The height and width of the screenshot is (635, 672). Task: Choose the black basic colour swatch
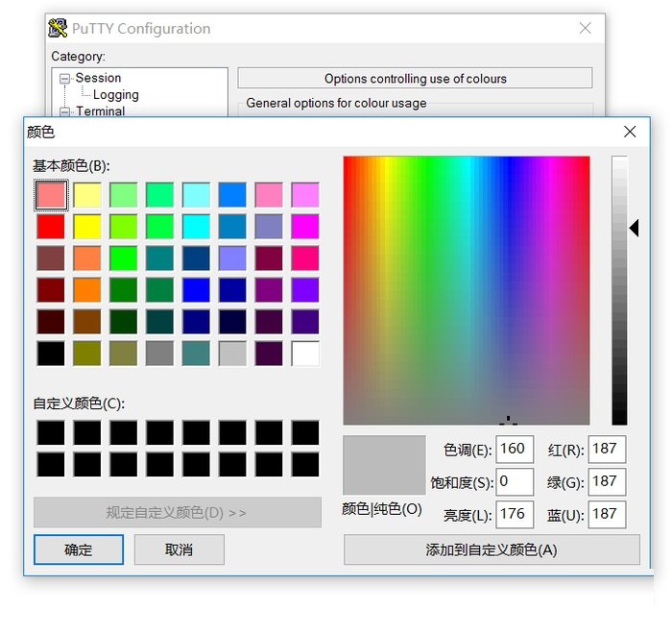click(x=51, y=354)
